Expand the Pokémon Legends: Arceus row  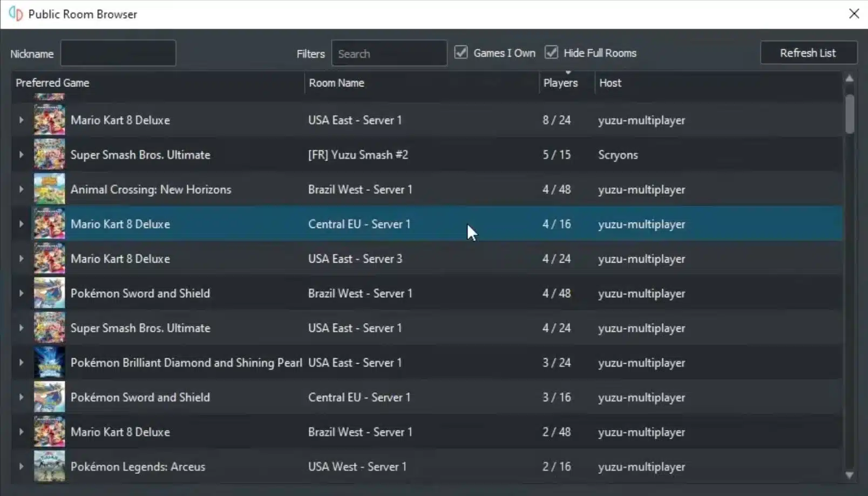click(x=21, y=466)
